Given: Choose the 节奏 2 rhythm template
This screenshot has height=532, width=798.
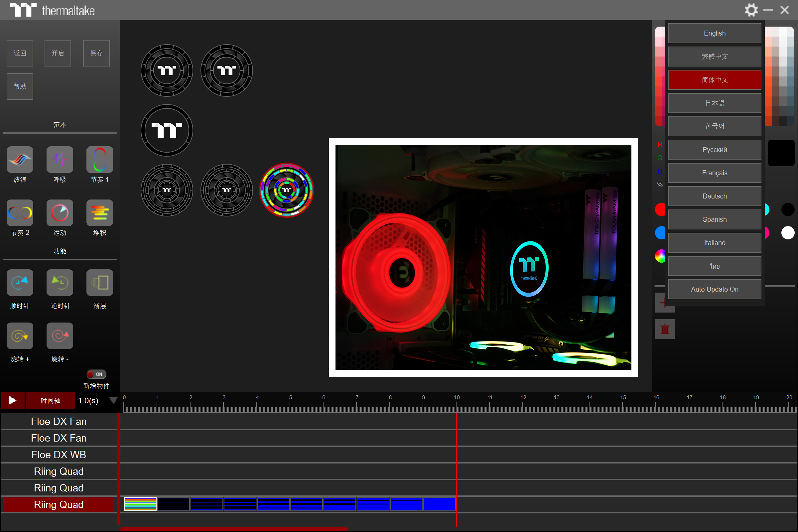Looking at the screenshot, I should point(20,213).
